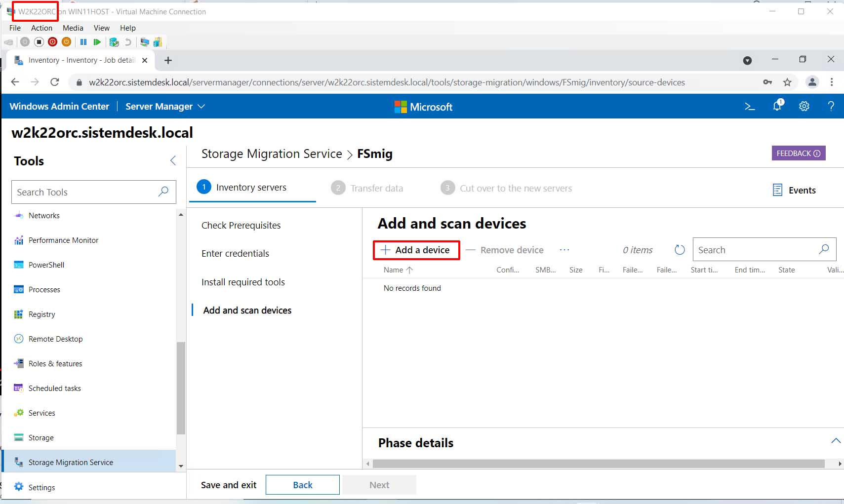Open more device actions ellipsis

(x=564, y=250)
